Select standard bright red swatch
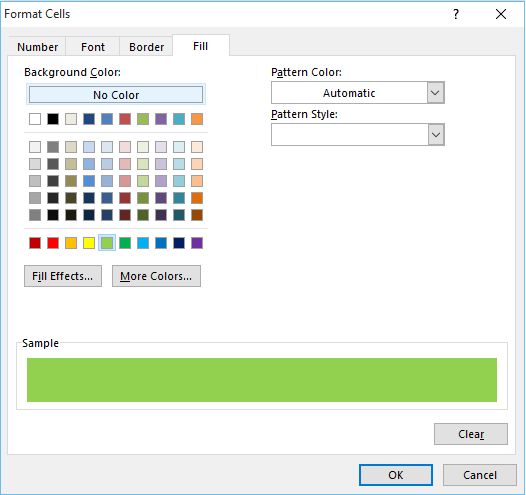Viewport: 526px width, 495px height. pos(53,243)
